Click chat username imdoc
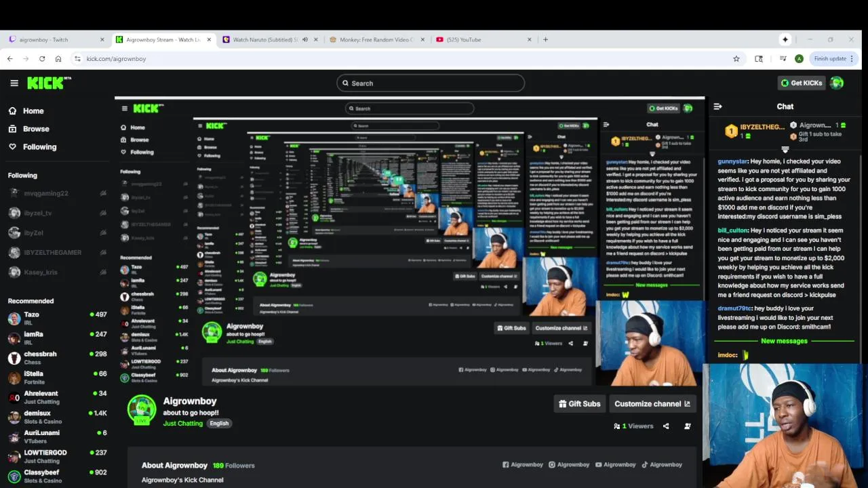This screenshot has height=488, width=868. [x=727, y=355]
